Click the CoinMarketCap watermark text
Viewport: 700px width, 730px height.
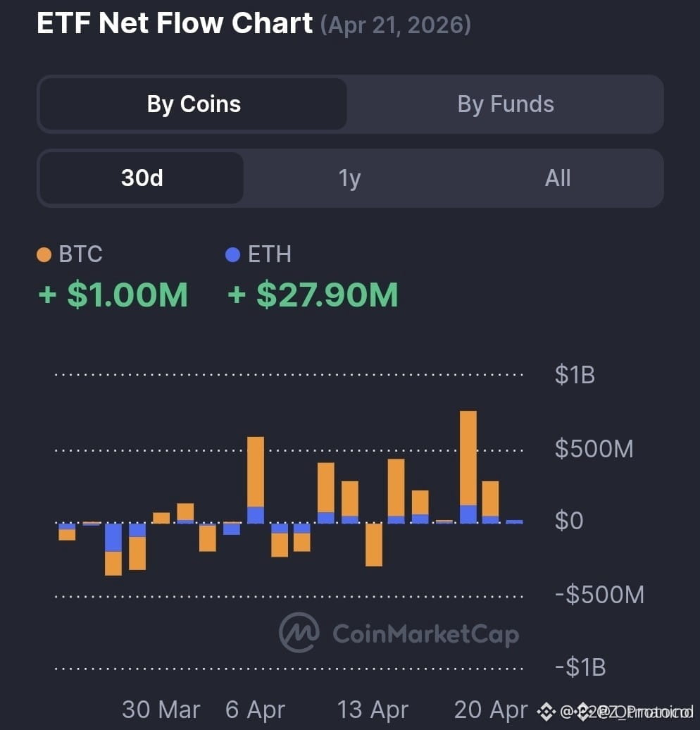click(x=426, y=634)
